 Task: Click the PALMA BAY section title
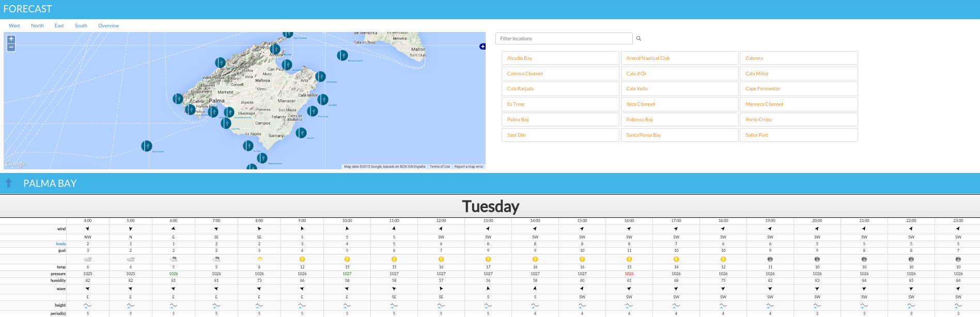tap(50, 183)
